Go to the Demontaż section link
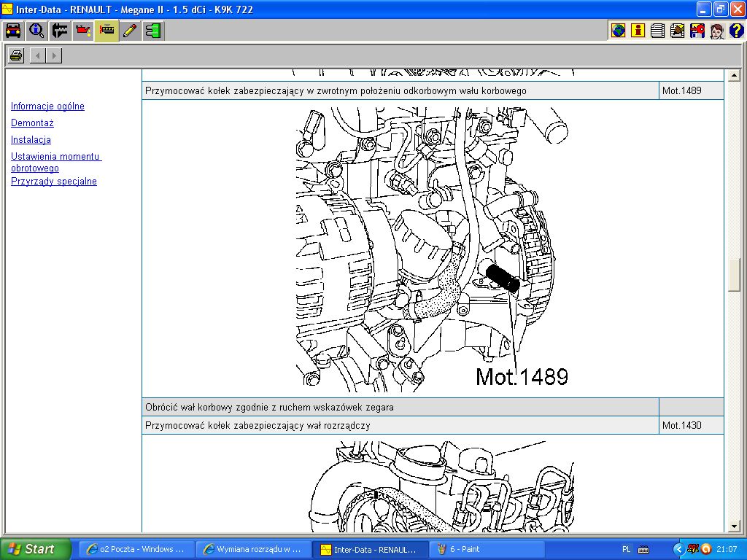 (32, 123)
